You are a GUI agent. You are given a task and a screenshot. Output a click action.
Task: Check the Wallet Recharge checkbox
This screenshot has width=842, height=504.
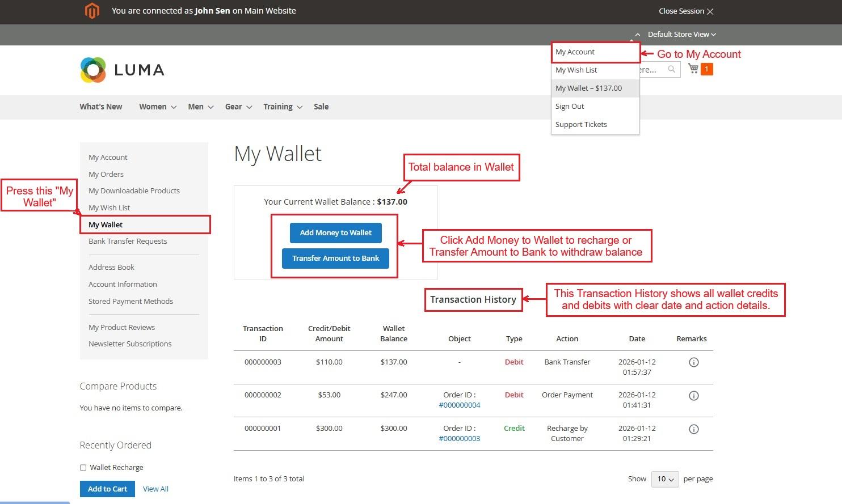tap(83, 468)
